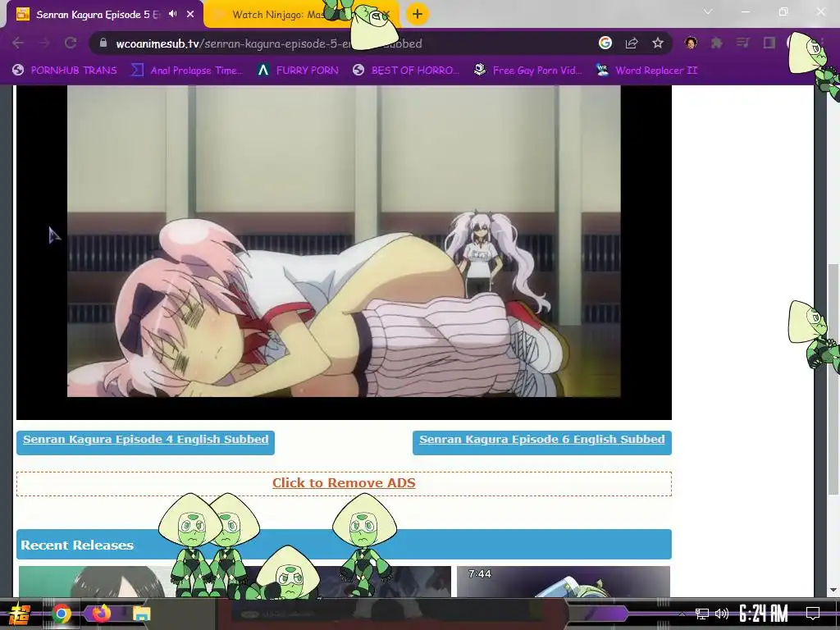840x630 pixels.
Task: Open the media control toolbar icon
Action: (742, 43)
